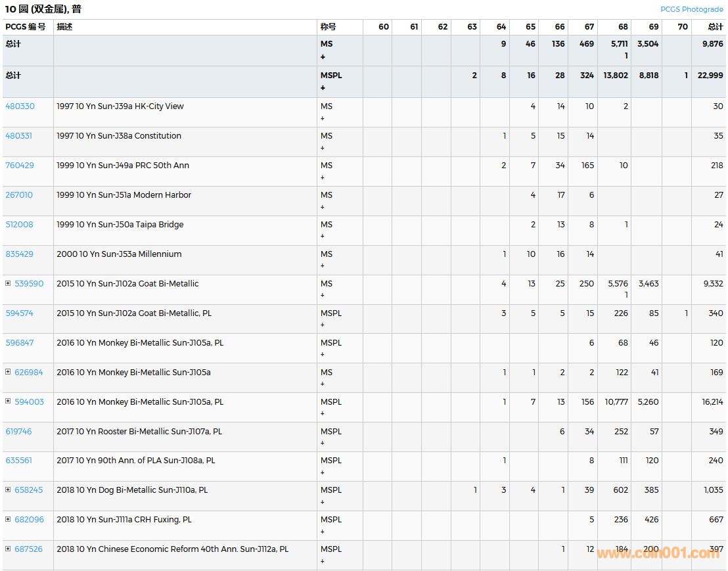The height and width of the screenshot is (571, 728).
Task: Expand the 682096 CRH Fuxing row
Action: coord(9,519)
